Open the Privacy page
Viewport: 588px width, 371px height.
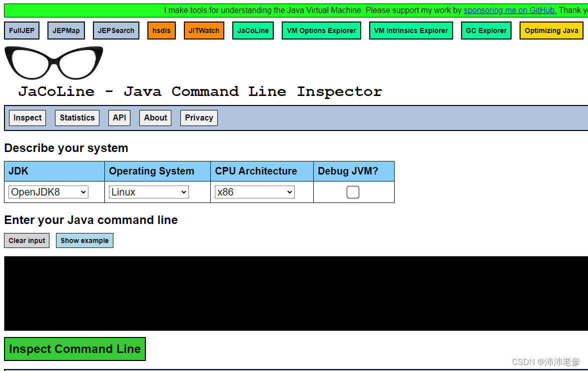tap(198, 117)
